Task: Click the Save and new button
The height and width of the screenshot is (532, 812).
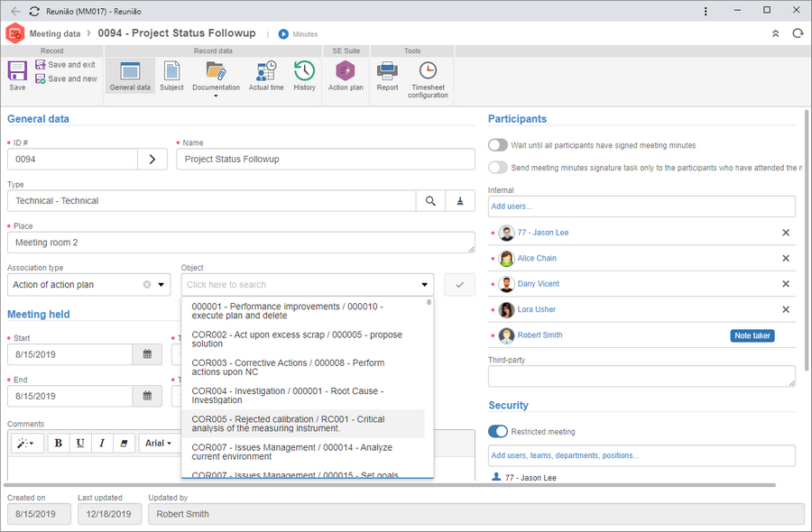Action: 66,78
